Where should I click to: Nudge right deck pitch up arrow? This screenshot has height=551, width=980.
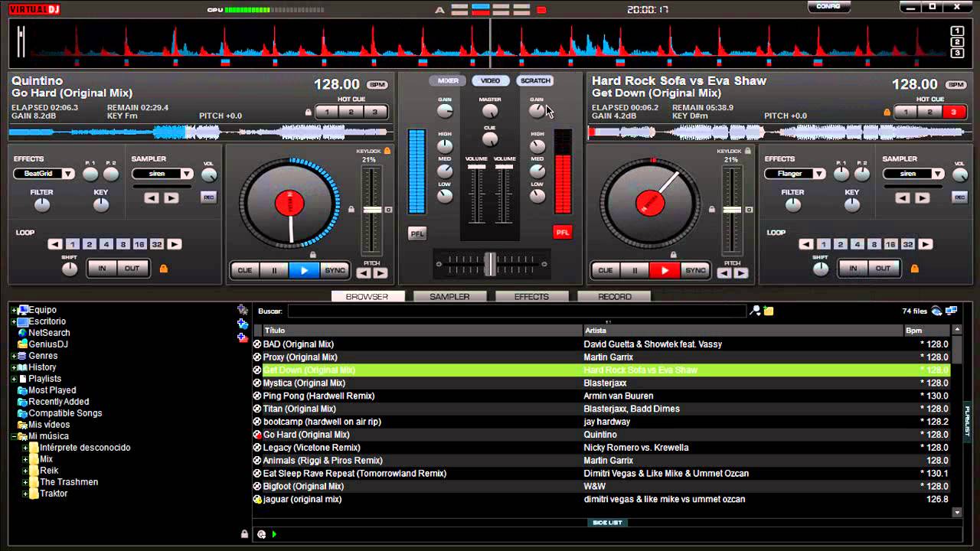(740, 272)
